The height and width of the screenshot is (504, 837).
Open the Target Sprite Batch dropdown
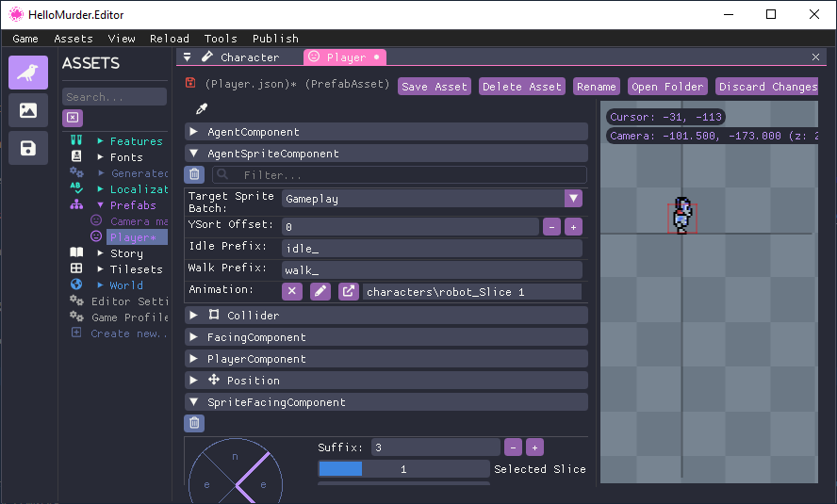click(x=573, y=199)
